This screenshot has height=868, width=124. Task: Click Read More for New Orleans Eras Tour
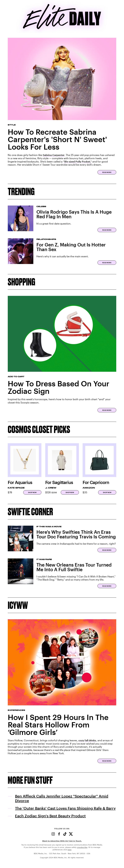coord(107,586)
